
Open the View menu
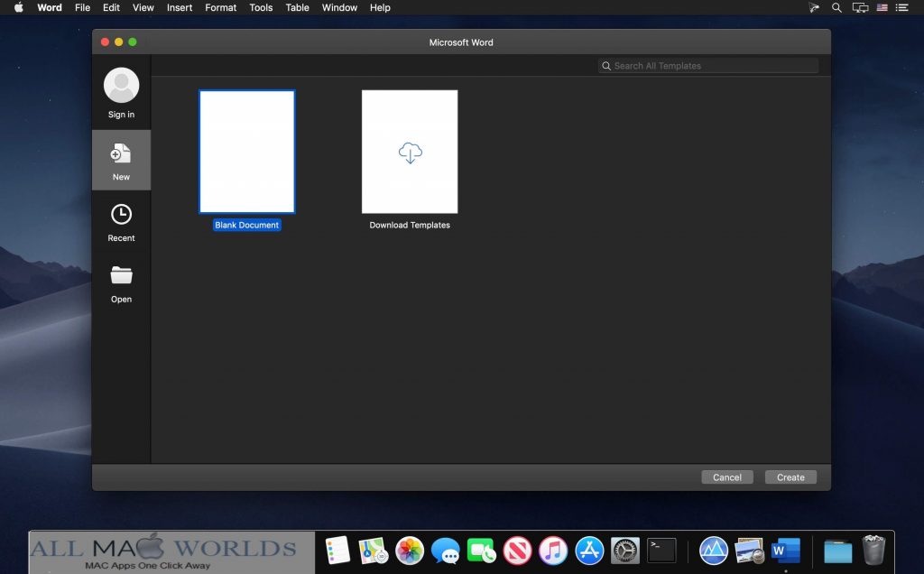point(143,7)
